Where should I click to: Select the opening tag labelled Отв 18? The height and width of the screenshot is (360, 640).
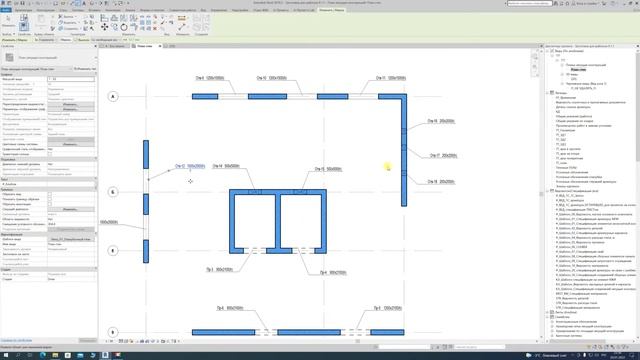pyautogui.click(x=441, y=182)
